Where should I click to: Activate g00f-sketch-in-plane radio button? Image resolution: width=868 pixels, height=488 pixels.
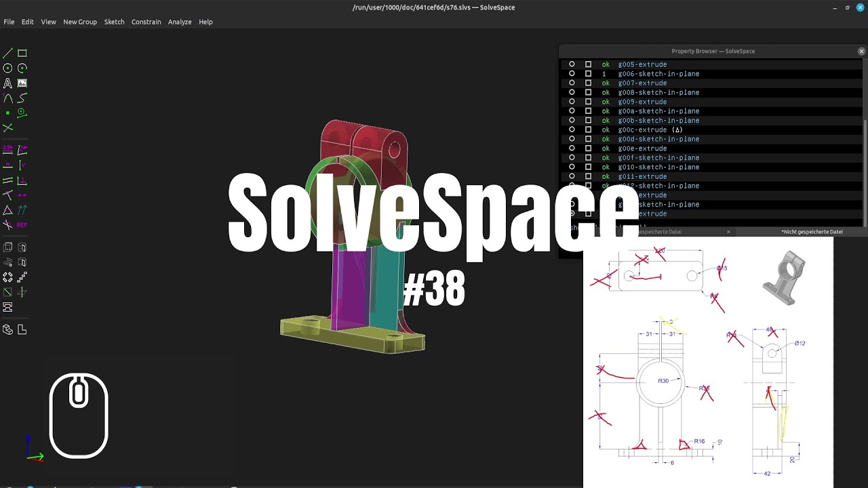[572, 157]
